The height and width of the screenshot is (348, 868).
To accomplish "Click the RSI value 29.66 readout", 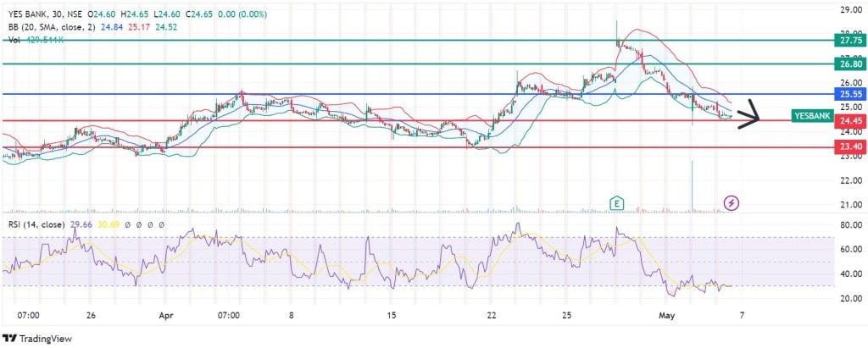I will click(x=81, y=224).
